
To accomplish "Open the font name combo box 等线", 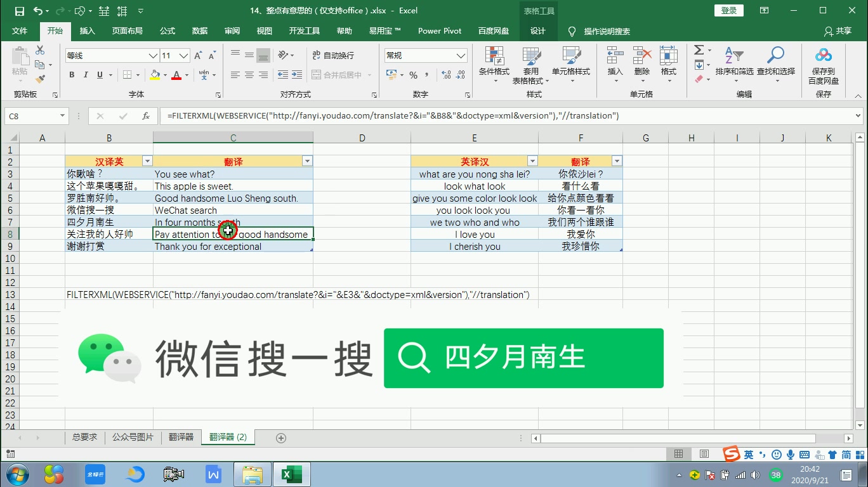I will tap(112, 56).
